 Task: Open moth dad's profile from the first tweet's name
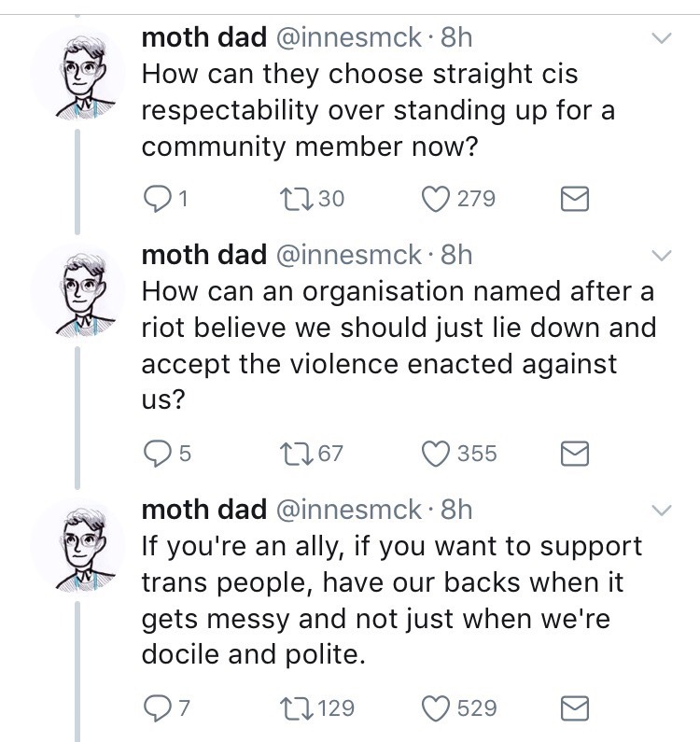pyautogui.click(x=203, y=37)
